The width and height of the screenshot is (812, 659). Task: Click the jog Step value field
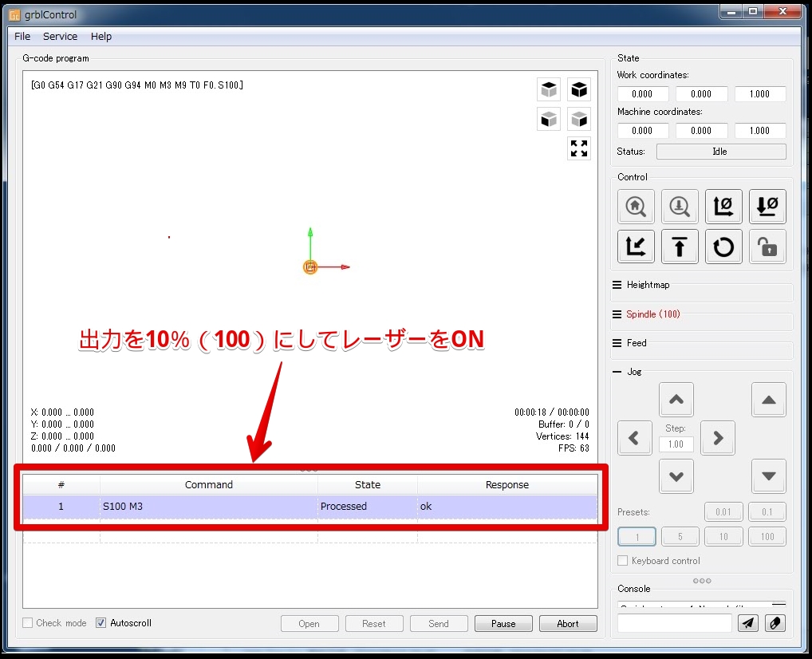(676, 444)
